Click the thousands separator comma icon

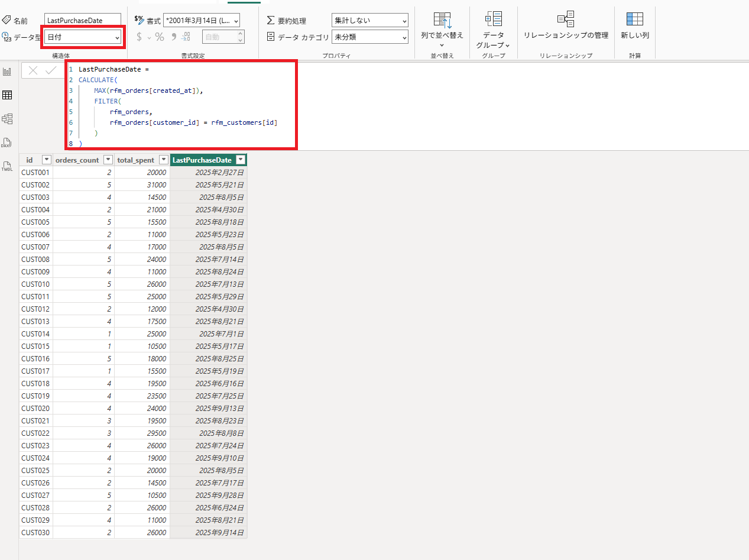[x=173, y=37]
